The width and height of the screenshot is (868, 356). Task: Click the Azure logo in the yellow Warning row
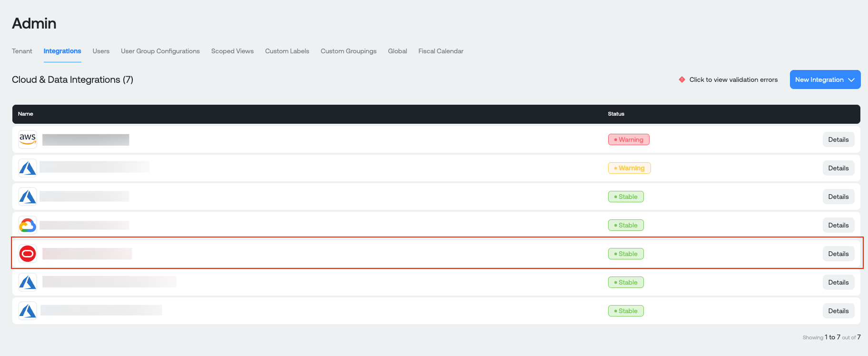point(28,168)
